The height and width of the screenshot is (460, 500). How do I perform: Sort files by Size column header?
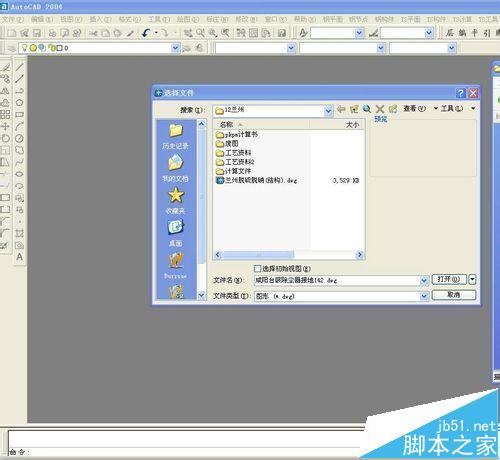pyautogui.click(x=337, y=124)
